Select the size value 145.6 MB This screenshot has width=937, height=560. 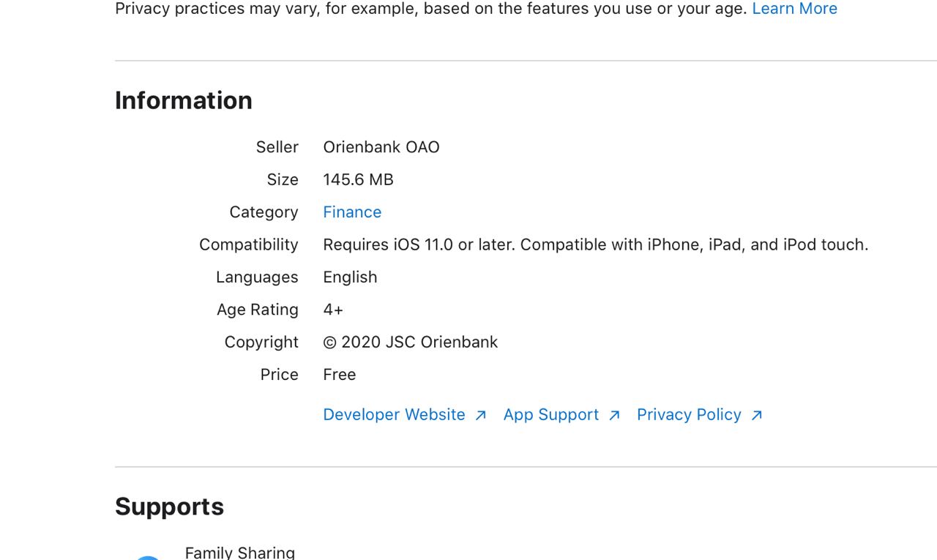tap(358, 180)
